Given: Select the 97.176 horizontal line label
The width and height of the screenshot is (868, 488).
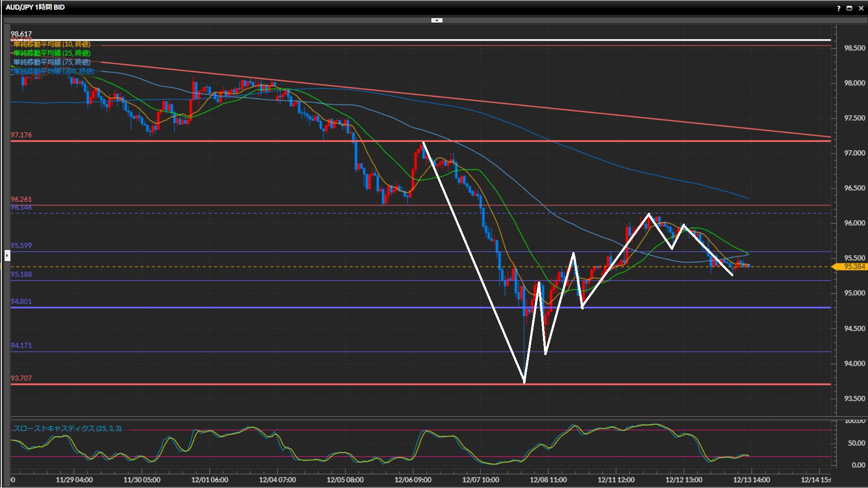Looking at the screenshot, I should (x=21, y=135).
